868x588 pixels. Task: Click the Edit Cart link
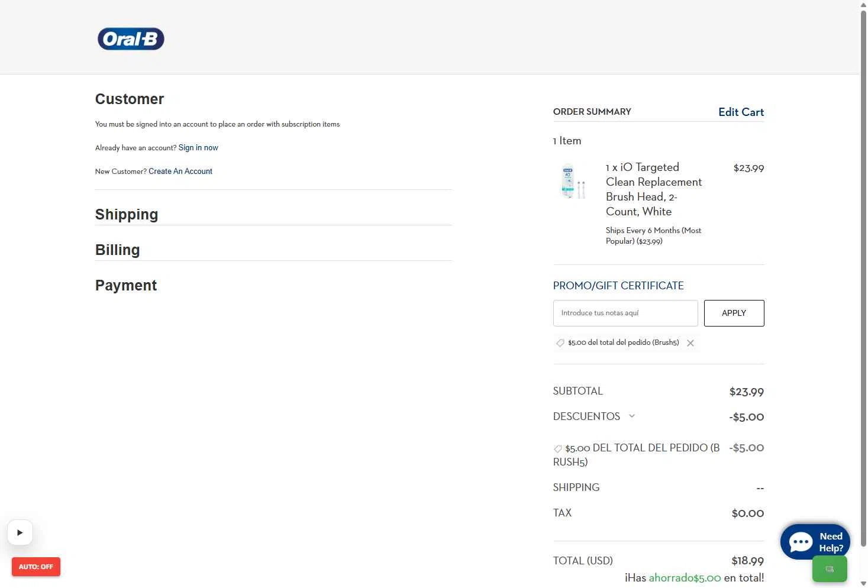[x=741, y=112]
